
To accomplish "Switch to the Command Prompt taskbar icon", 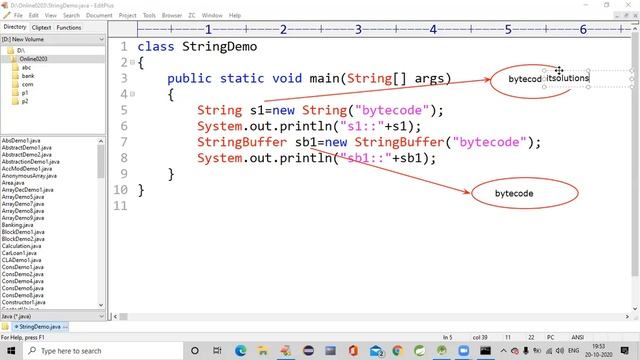I will tap(485, 351).
